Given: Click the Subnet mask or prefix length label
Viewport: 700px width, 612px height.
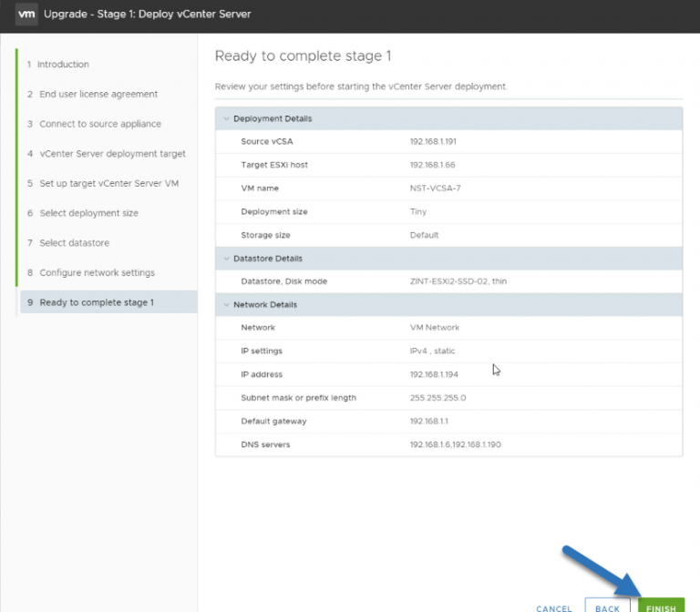Looking at the screenshot, I should (x=299, y=398).
